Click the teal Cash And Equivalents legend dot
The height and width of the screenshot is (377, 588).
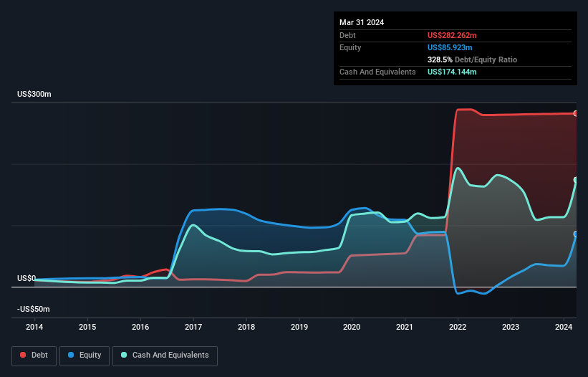point(124,355)
